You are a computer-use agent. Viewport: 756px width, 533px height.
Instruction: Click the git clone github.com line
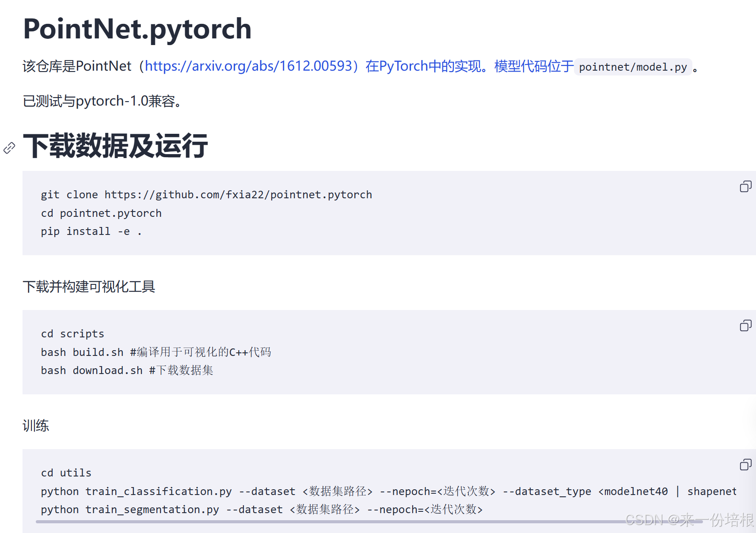click(206, 195)
